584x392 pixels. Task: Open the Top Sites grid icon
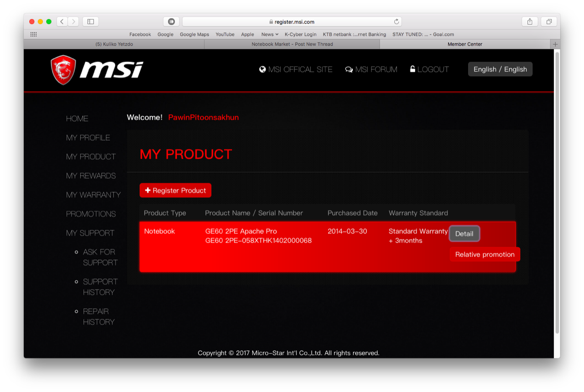click(x=33, y=34)
